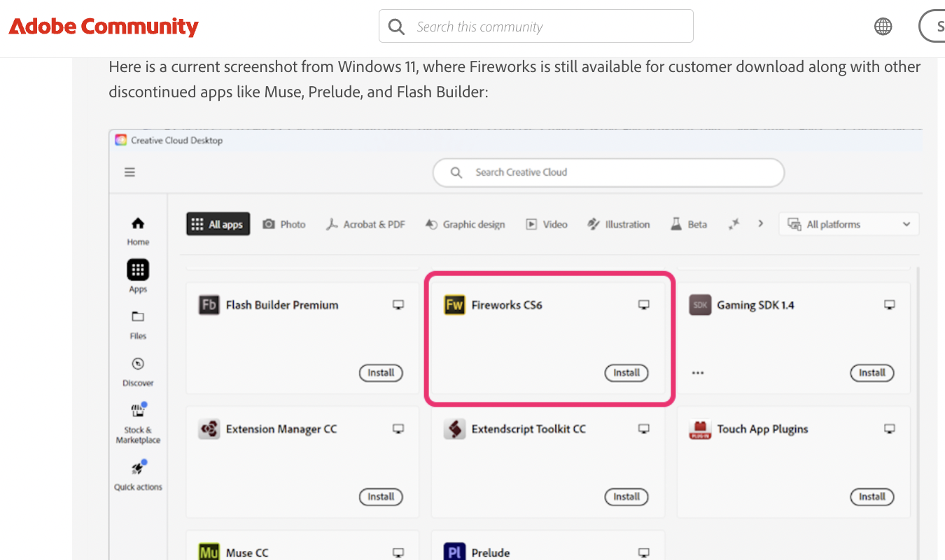Click the Flash Builder Fb app icon

pos(209,305)
